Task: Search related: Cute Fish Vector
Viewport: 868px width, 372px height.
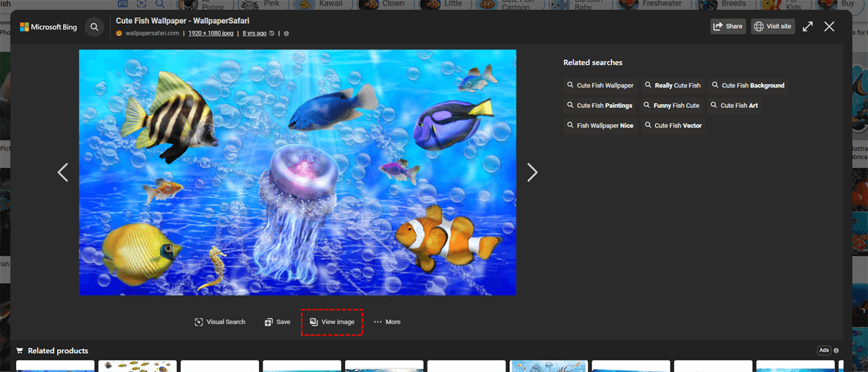Action: [x=673, y=126]
